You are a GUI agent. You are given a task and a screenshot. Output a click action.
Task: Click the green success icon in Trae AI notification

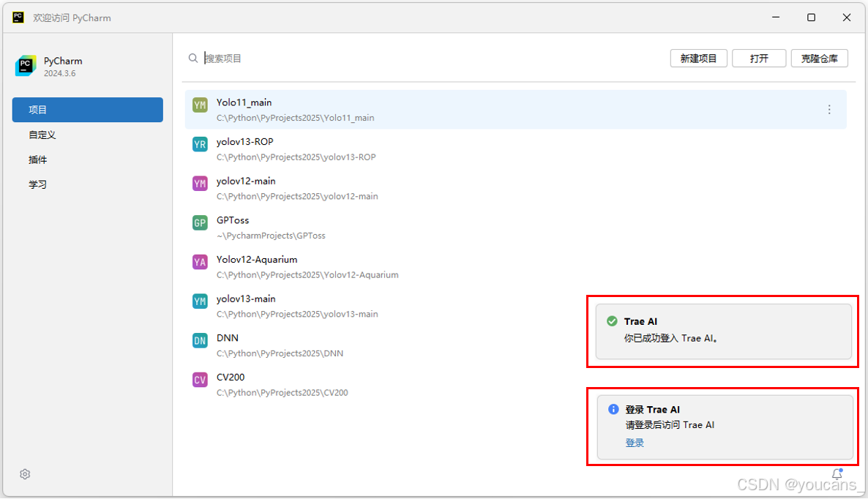(612, 321)
